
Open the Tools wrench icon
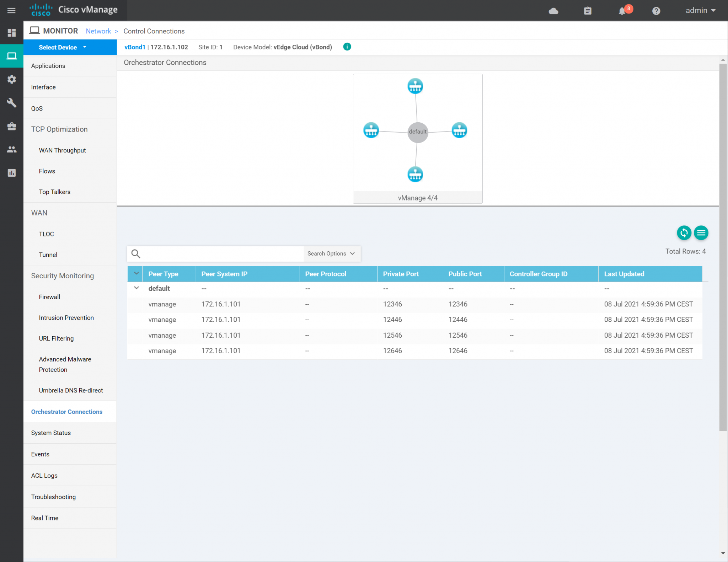(x=12, y=103)
